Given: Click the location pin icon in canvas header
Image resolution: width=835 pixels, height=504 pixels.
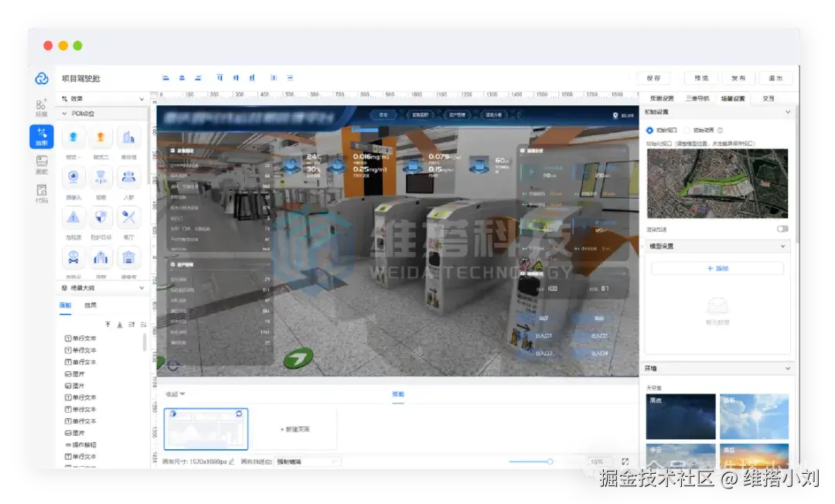Looking at the screenshot, I should tap(615, 115).
